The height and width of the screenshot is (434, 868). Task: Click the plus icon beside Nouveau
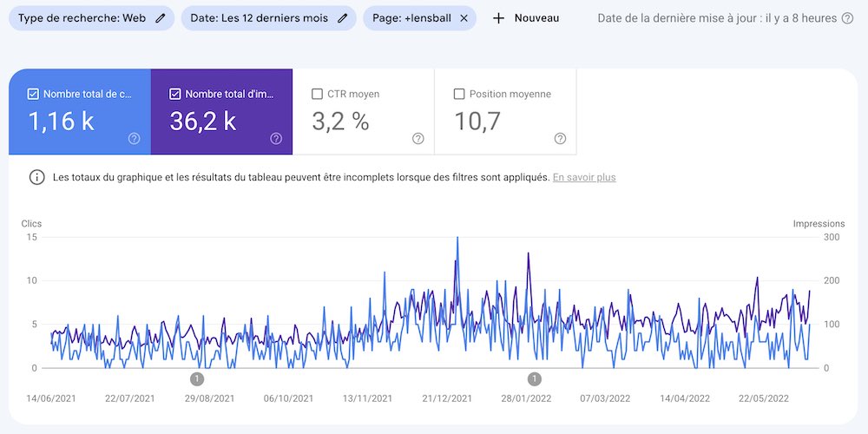(498, 18)
